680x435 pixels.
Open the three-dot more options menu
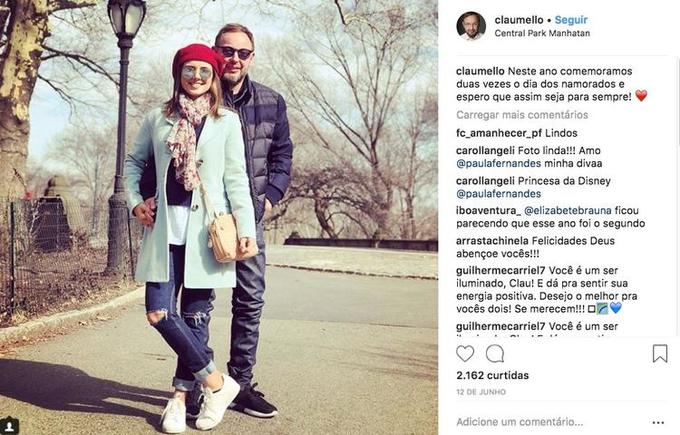pos(658,422)
